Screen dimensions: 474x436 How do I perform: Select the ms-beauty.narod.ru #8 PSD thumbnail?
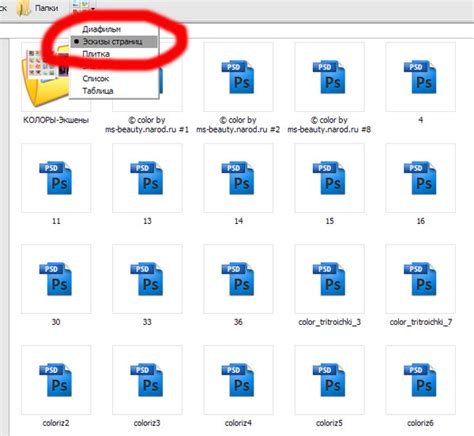pyautogui.click(x=329, y=77)
